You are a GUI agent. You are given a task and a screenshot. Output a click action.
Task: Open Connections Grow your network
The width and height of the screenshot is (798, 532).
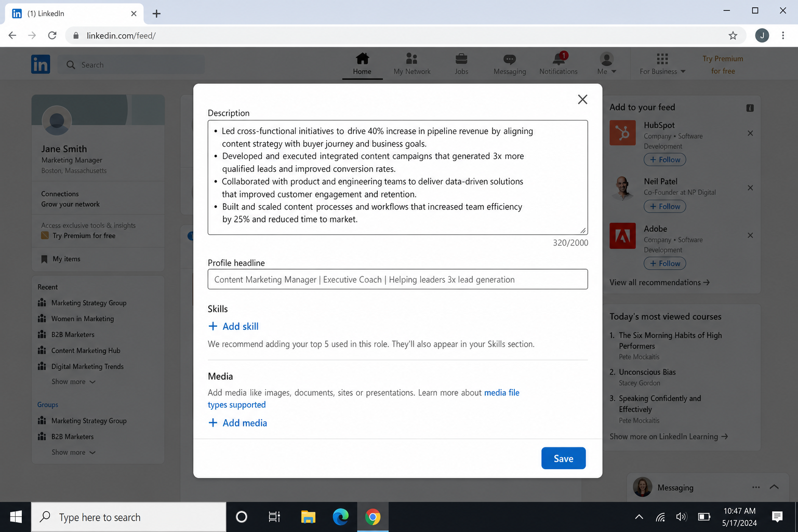point(70,199)
